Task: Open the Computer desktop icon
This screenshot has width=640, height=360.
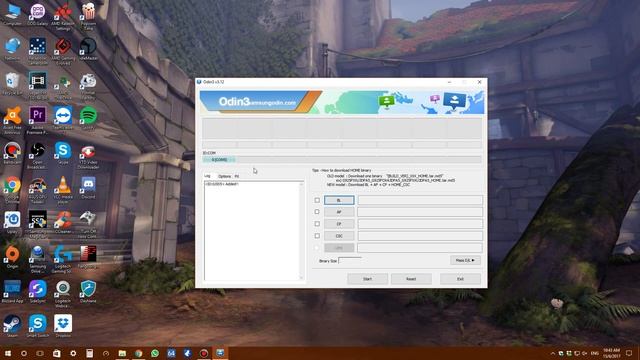Action: click(x=12, y=15)
